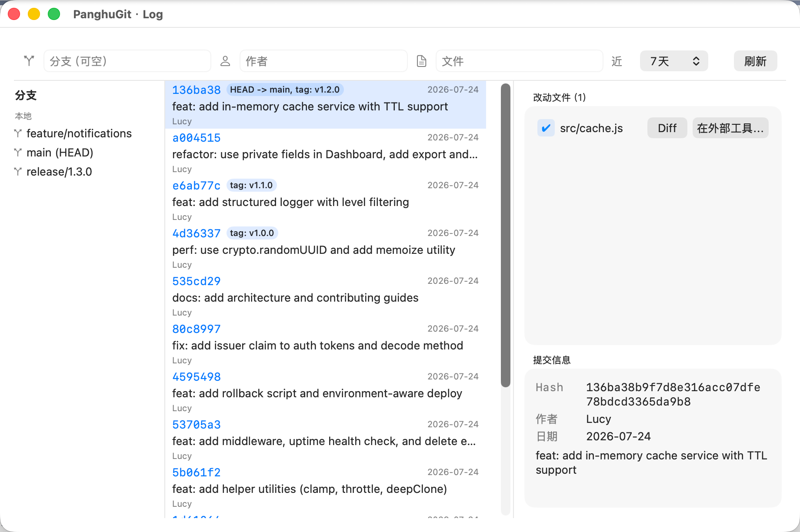
Task: Click the commit list scrollbar thumb
Action: click(505, 235)
